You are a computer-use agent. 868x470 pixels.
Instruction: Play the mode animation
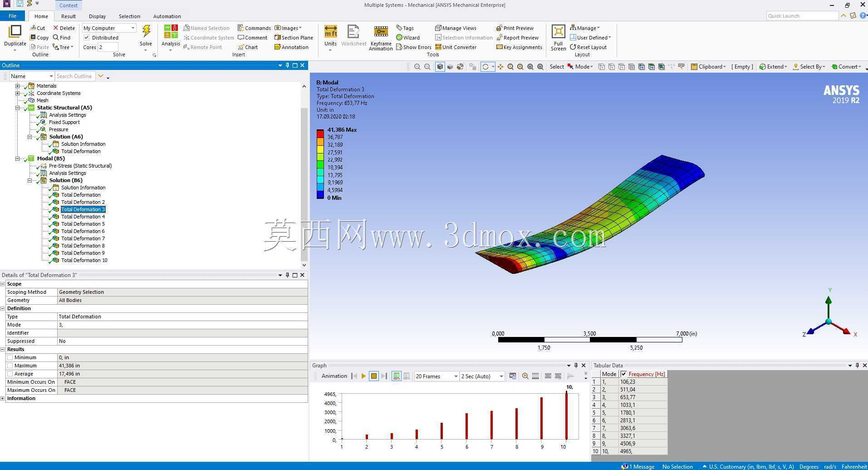point(363,376)
